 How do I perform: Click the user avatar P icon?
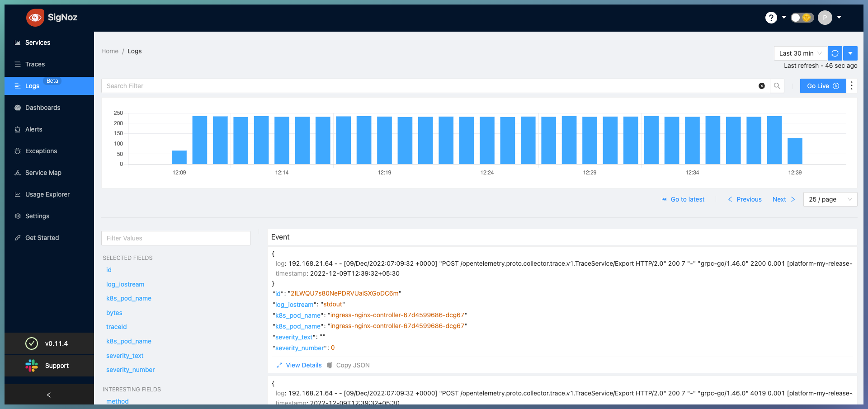tap(825, 18)
